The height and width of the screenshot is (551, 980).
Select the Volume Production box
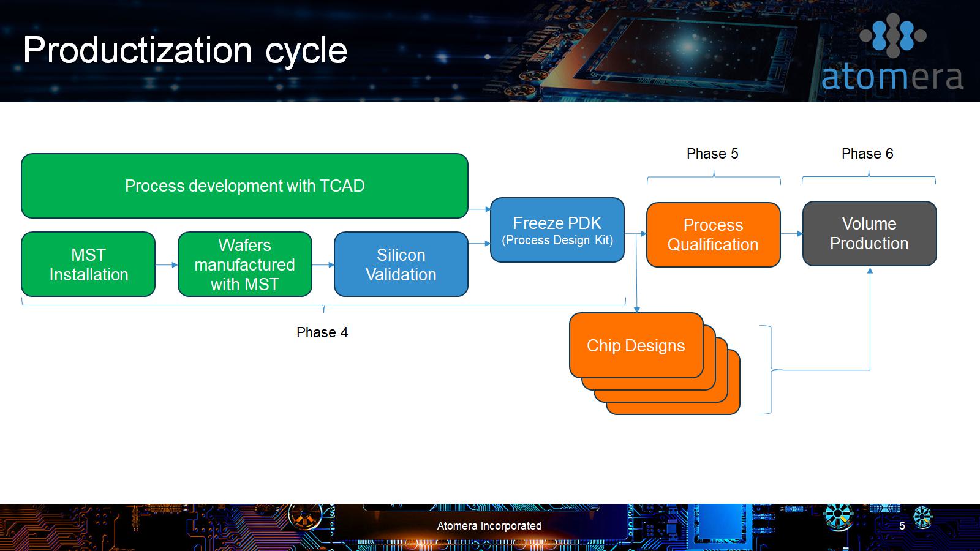click(x=869, y=234)
